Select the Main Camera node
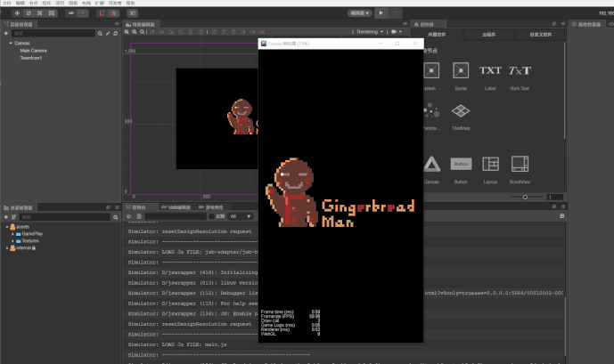The image size is (614, 364). tap(33, 51)
